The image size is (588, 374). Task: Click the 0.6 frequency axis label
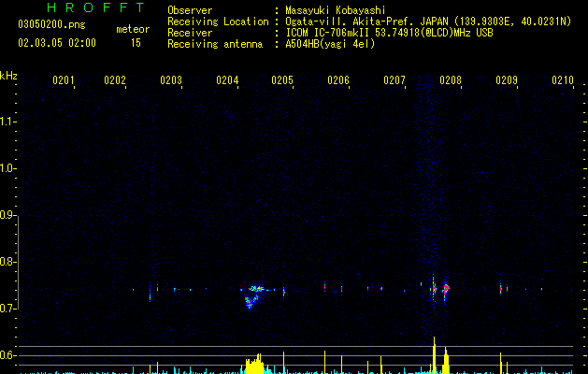click(7, 355)
